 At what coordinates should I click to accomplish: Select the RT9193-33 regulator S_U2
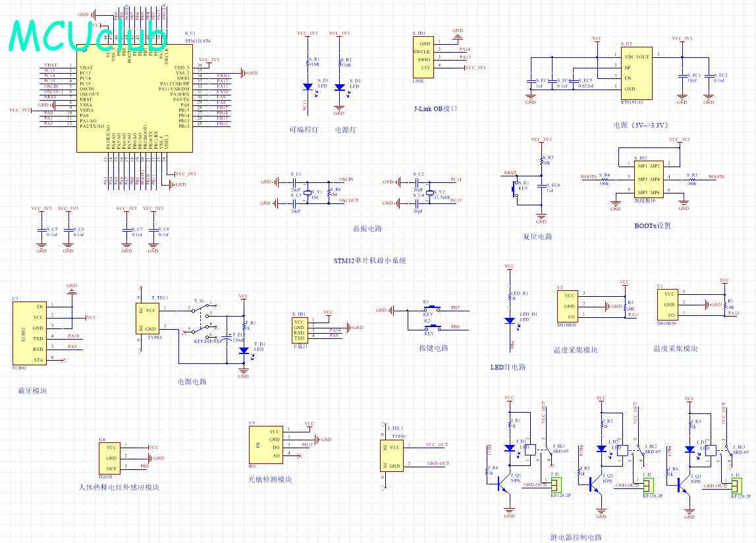[x=636, y=73]
